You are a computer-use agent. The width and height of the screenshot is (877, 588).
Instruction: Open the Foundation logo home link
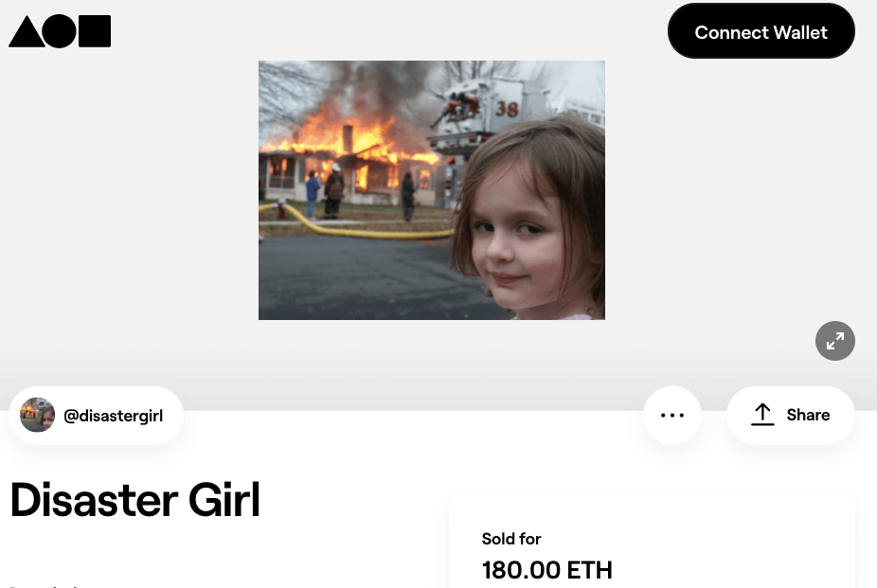60,31
